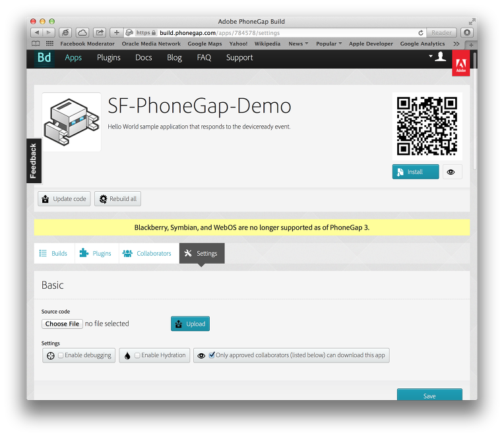Click the debugging crosshair icon

50,356
